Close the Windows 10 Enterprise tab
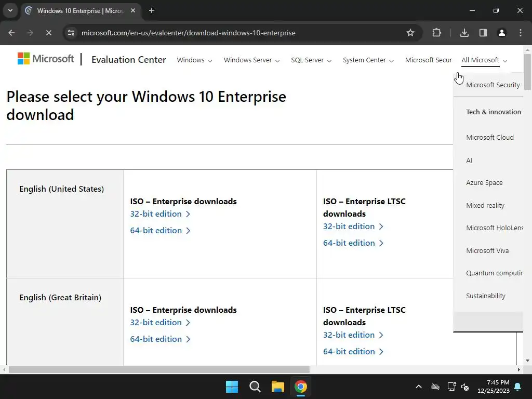 pos(133,10)
